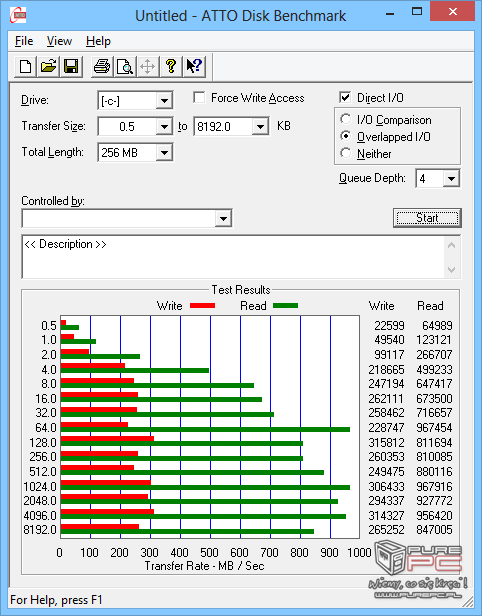Click the Start benchmark button

(427, 218)
